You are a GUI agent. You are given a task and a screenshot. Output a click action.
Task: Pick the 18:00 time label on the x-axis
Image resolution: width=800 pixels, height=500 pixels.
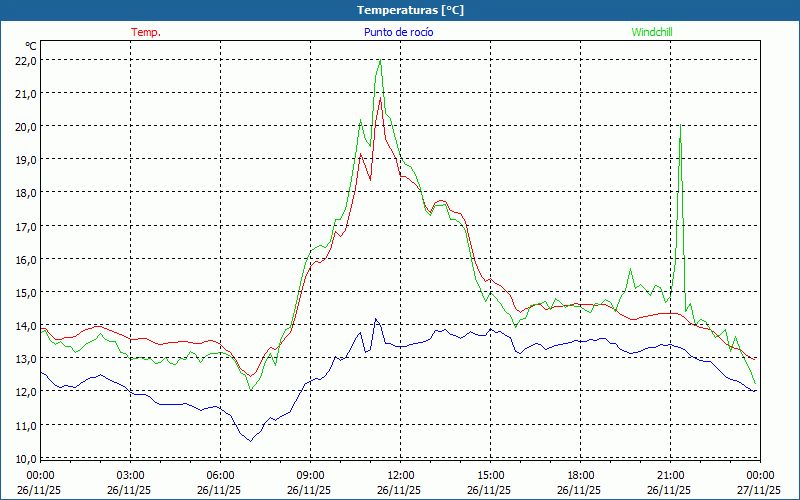pos(580,475)
